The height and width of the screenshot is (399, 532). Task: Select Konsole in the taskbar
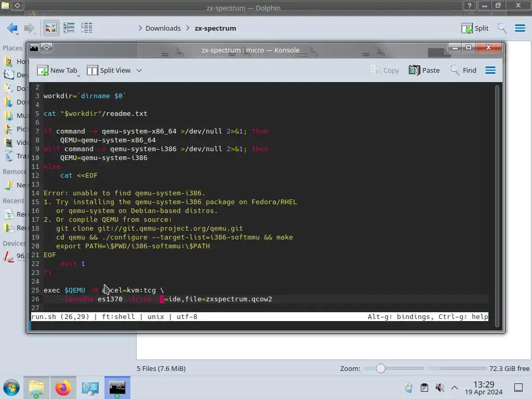pyautogui.click(x=117, y=388)
